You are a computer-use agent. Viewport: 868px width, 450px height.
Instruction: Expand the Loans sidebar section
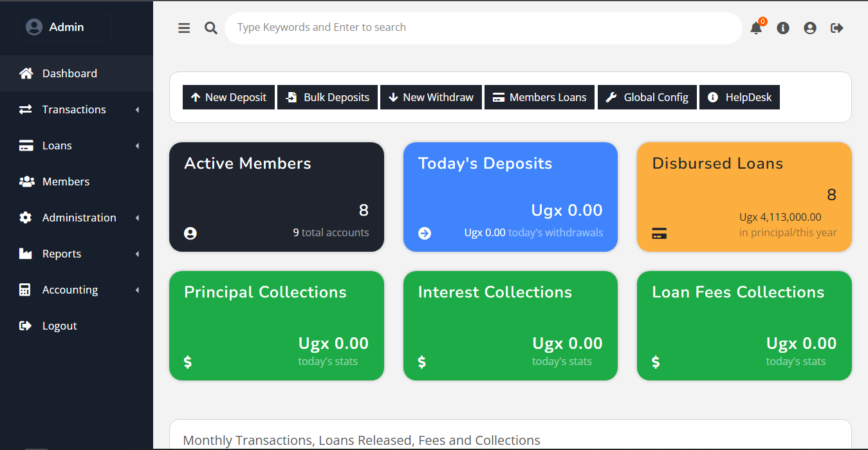pyautogui.click(x=57, y=145)
